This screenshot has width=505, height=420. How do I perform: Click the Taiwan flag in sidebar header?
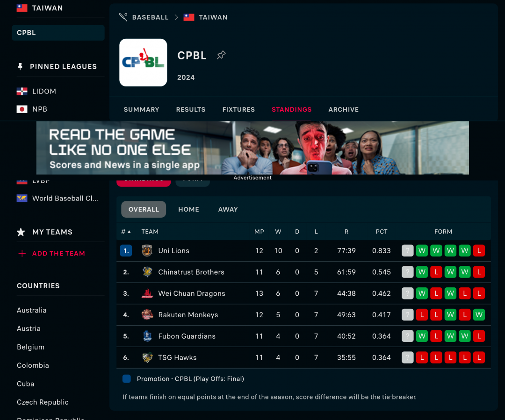coord(22,8)
